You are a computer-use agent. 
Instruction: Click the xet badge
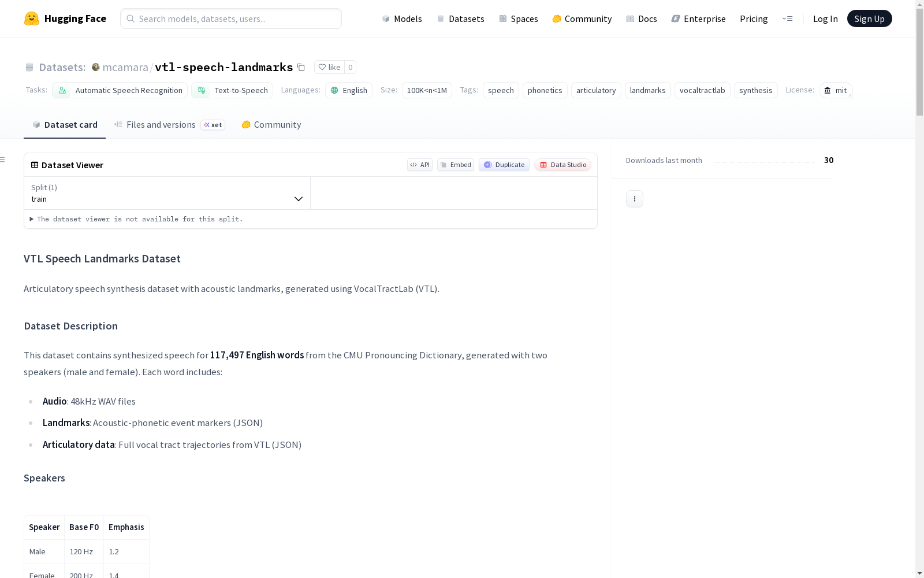[213, 125]
